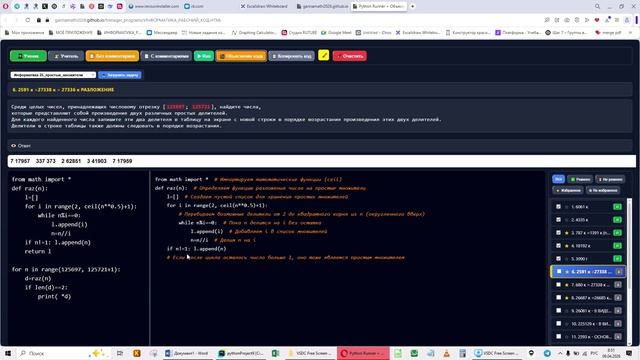Switch to the Excalidraw Whiteboard browser tab
This screenshot has width=640, height=360.
pyautogui.click(x=264, y=7)
